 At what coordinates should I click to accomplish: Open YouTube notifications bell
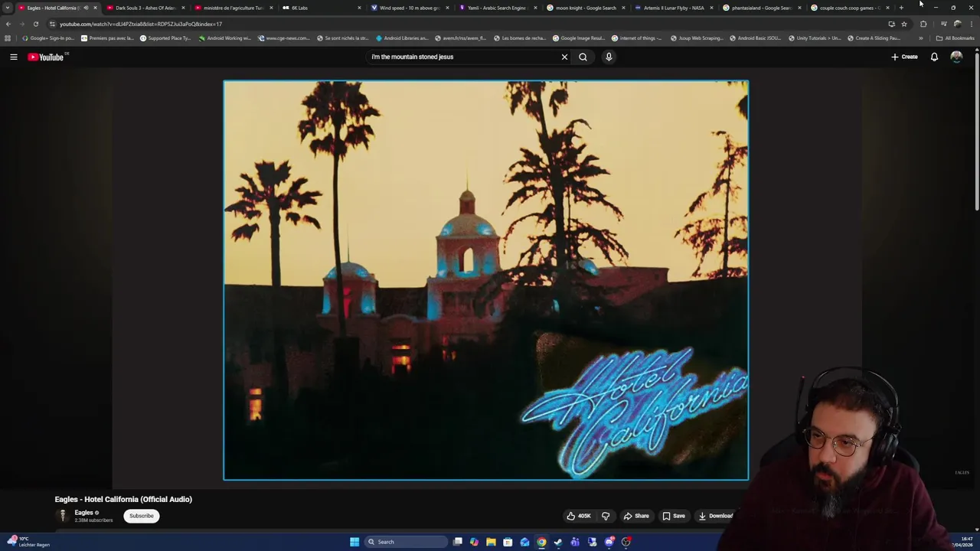(x=934, y=57)
